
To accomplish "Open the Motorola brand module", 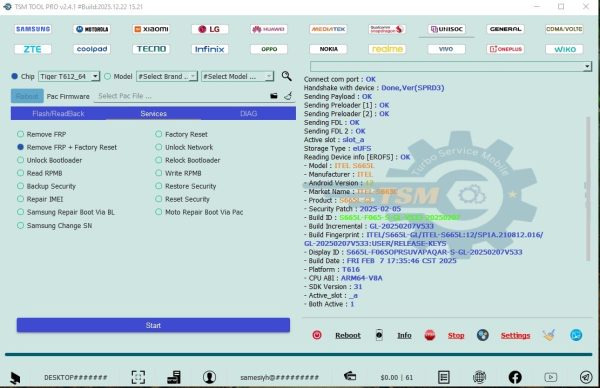I will tap(92, 29).
